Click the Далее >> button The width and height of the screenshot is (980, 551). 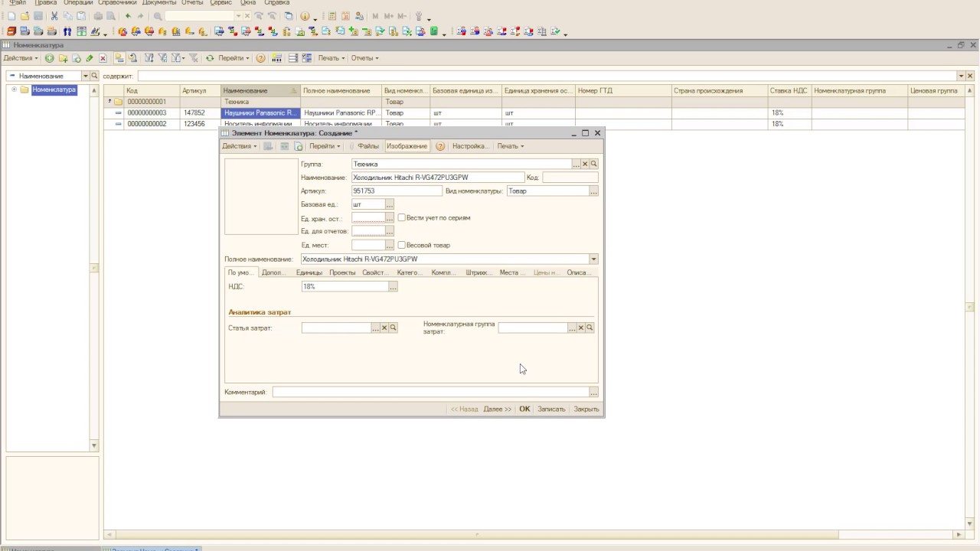click(498, 409)
